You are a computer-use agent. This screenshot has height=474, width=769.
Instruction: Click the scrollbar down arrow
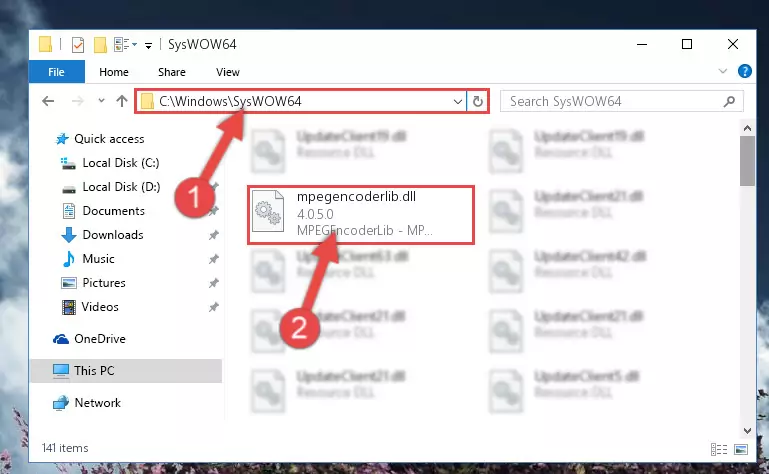(x=747, y=431)
